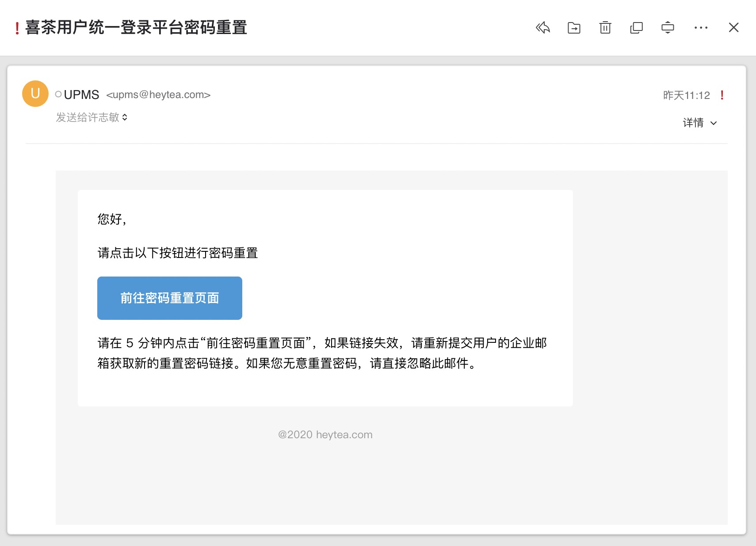Click the orange U sender avatar
The height and width of the screenshot is (546, 756).
coord(35,94)
